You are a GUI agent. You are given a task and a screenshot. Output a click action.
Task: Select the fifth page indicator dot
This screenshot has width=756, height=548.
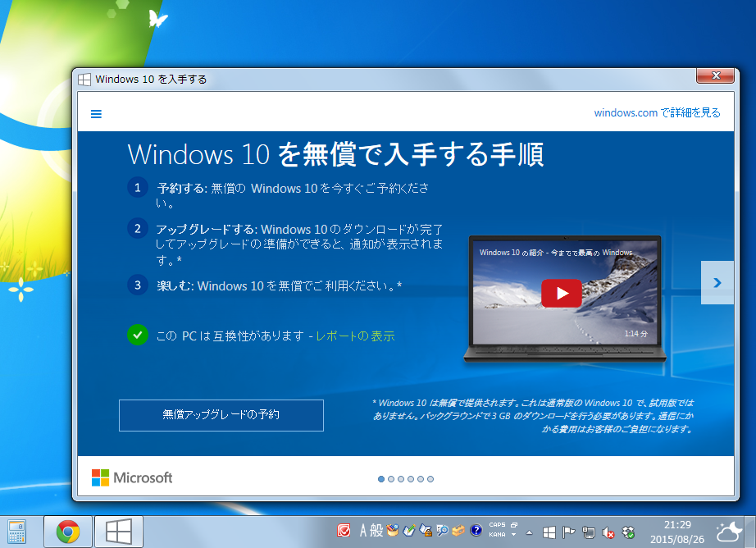[x=421, y=479]
